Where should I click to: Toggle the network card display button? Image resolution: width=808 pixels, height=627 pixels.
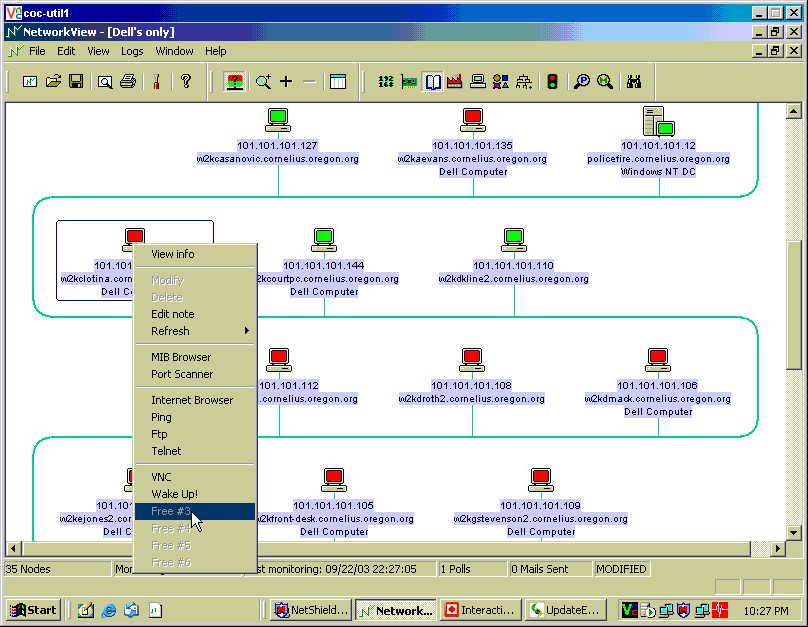coord(409,81)
